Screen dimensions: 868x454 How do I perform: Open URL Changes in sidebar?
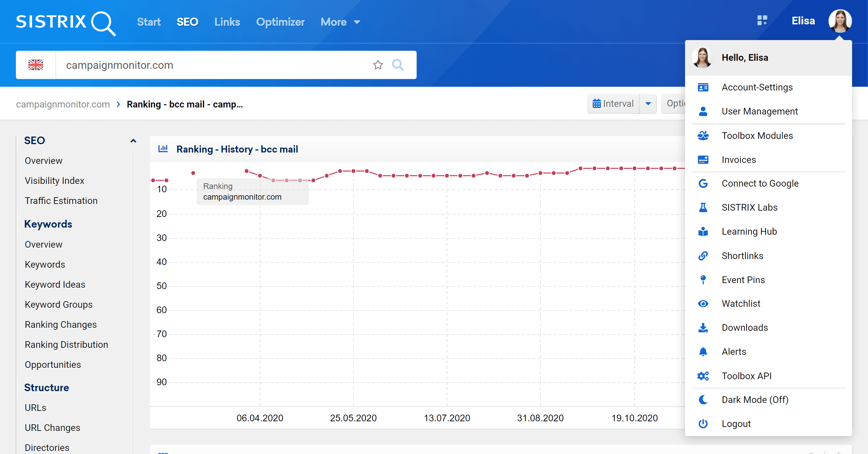point(52,428)
